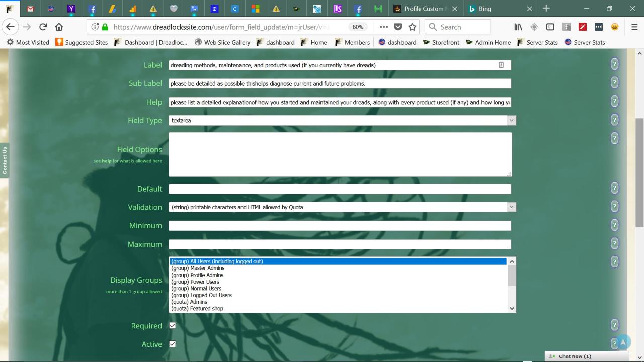The width and height of the screenshot is (644, 362).
Task: Click help icon beside Validation row
Action: 614,206
